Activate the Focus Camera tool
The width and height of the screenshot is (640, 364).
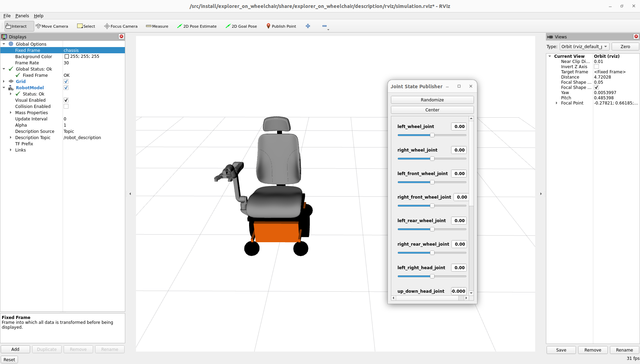121,26
